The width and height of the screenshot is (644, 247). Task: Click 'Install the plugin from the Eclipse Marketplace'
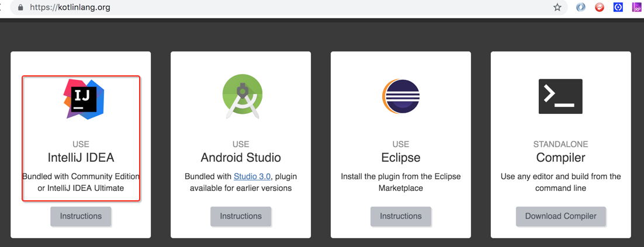click(x=401, y=182)
